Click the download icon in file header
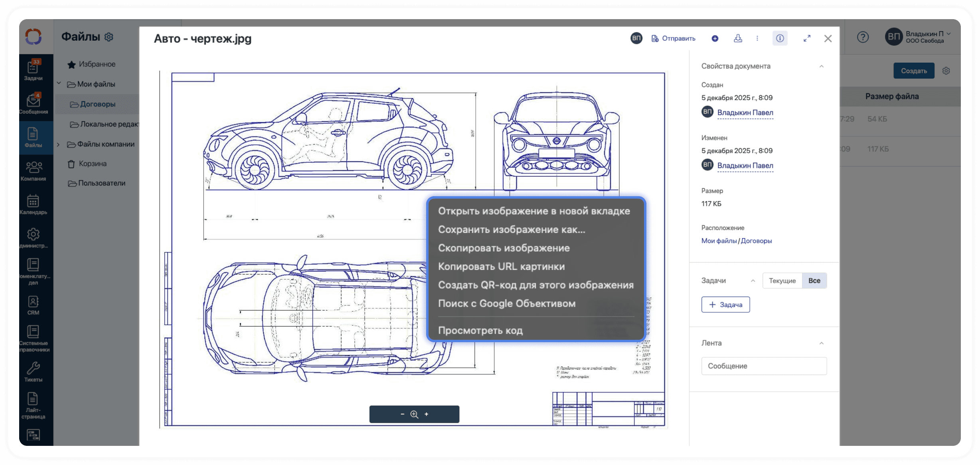 tap(738, 38)
